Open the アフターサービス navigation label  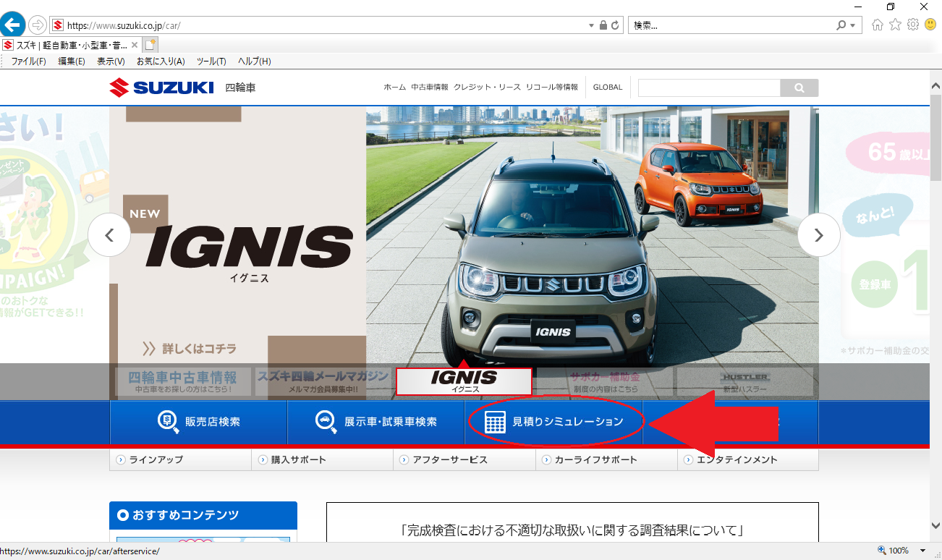point(450,459)
